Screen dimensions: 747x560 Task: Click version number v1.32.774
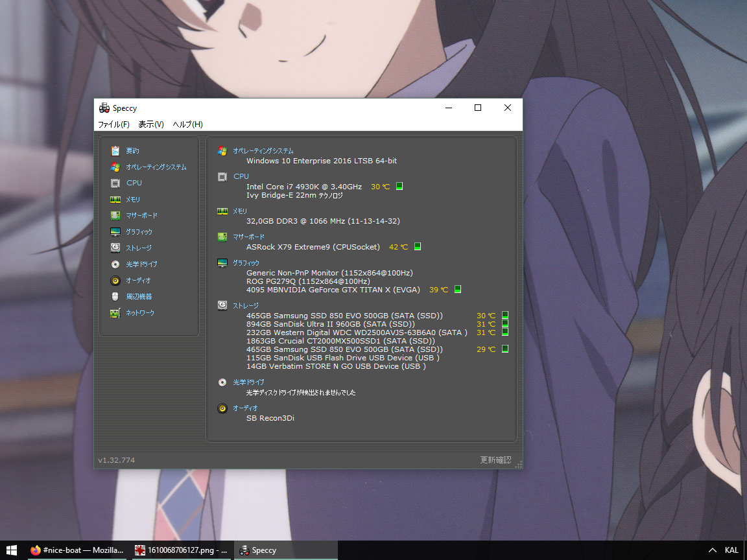(116, 460)
